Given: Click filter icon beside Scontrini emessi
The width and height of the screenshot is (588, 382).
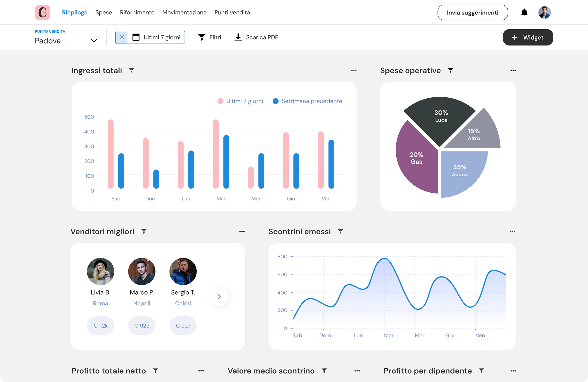Looking at the screenshot, I should (340, 232).
